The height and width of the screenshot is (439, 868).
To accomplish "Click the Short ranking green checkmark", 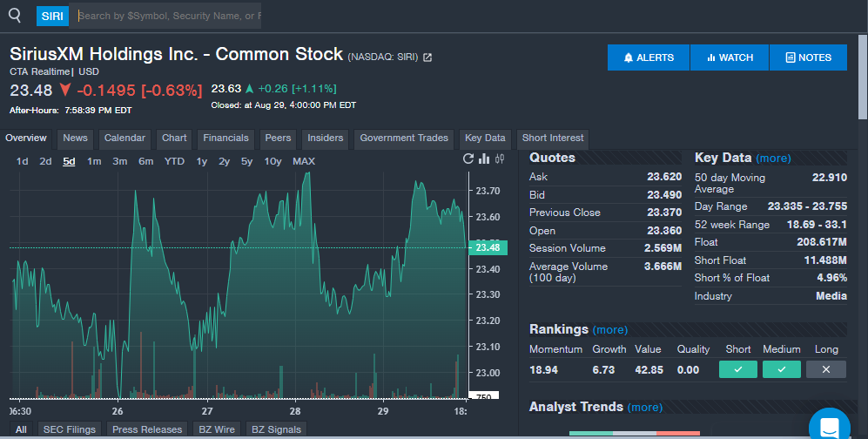I will (738, 369).
